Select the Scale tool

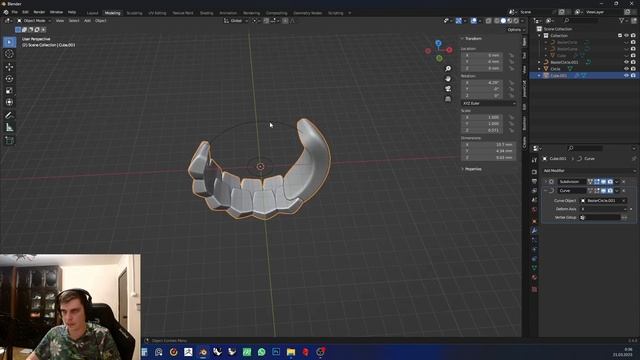9,90
